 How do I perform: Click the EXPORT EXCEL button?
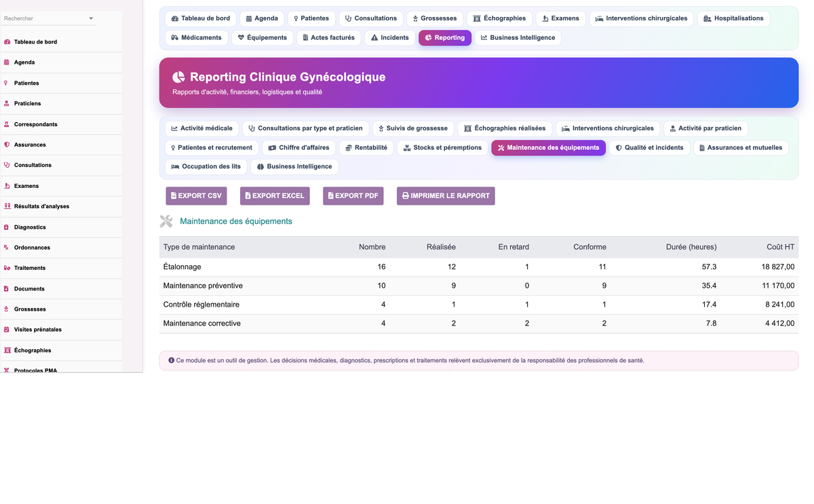[x=275, y=196]
